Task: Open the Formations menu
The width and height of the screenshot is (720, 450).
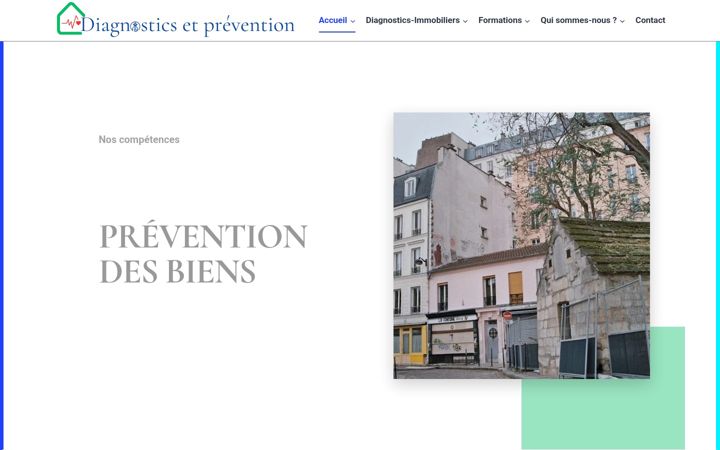Action: 500,20
